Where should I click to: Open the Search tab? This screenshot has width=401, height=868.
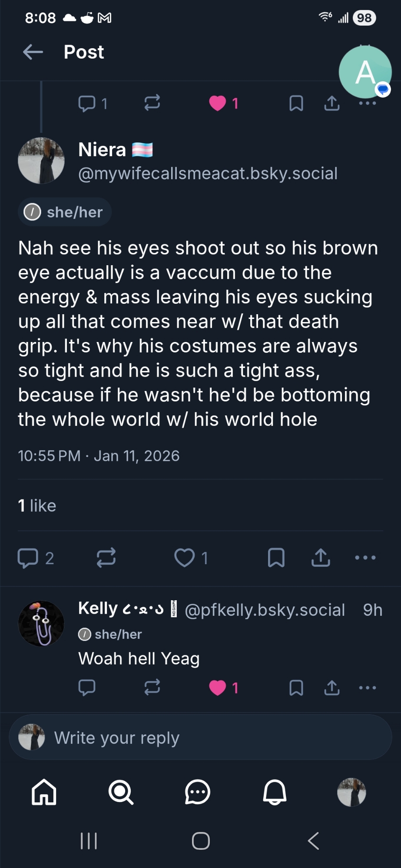(x=121, y=792)
